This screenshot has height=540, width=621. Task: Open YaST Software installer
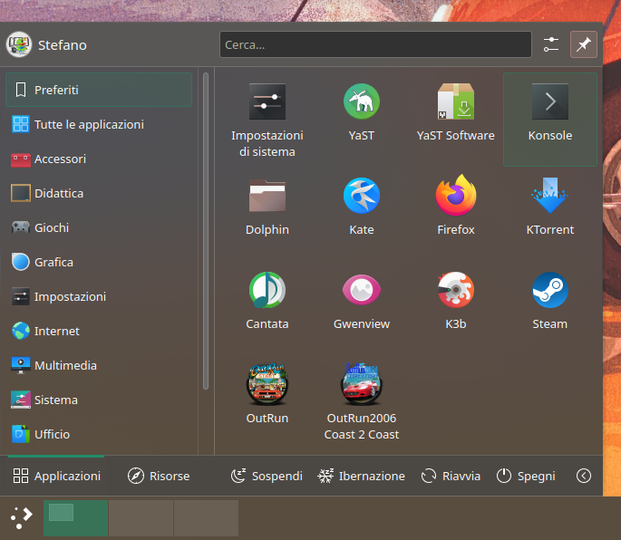click(455, 119)
